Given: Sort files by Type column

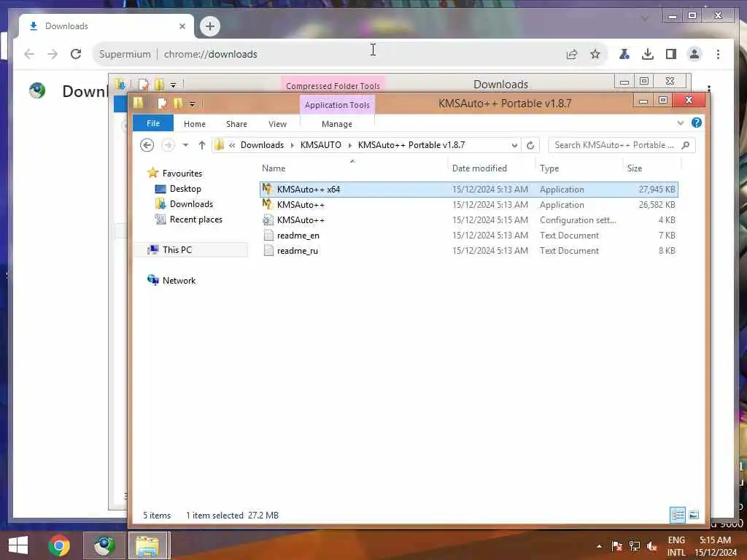Looking at the screenshot, I should click(x=549, y=168).
